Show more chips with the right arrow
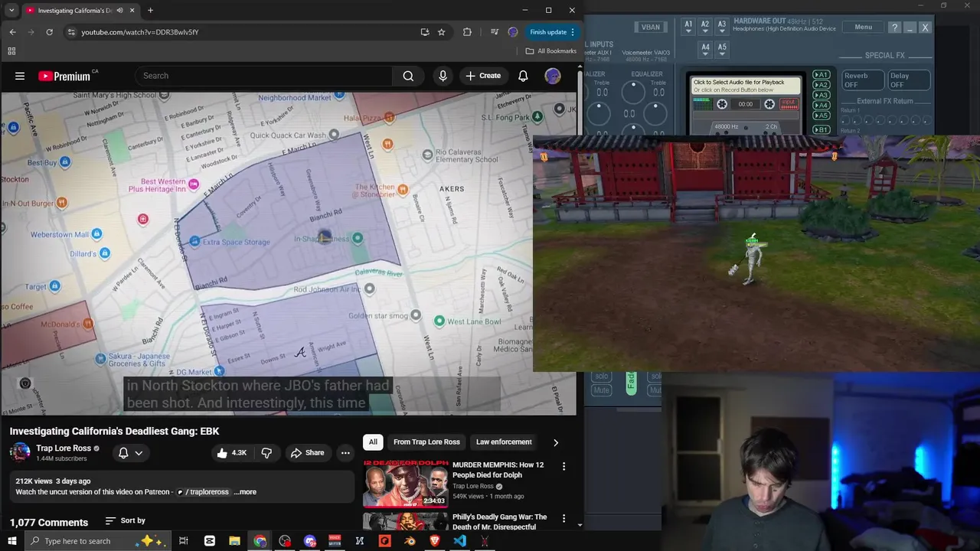The height and width of the screenshot is (551, 980). click(x=556, y=442)
